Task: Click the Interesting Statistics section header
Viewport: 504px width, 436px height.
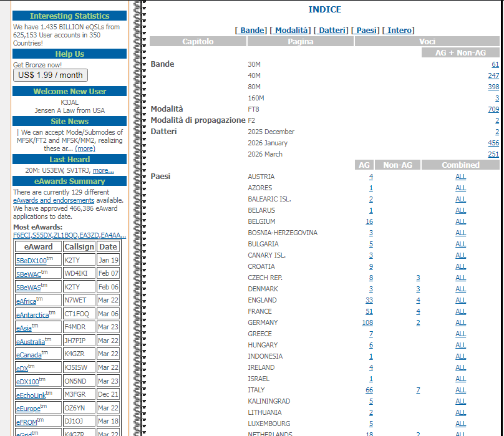Action: [x=69, y=16]
